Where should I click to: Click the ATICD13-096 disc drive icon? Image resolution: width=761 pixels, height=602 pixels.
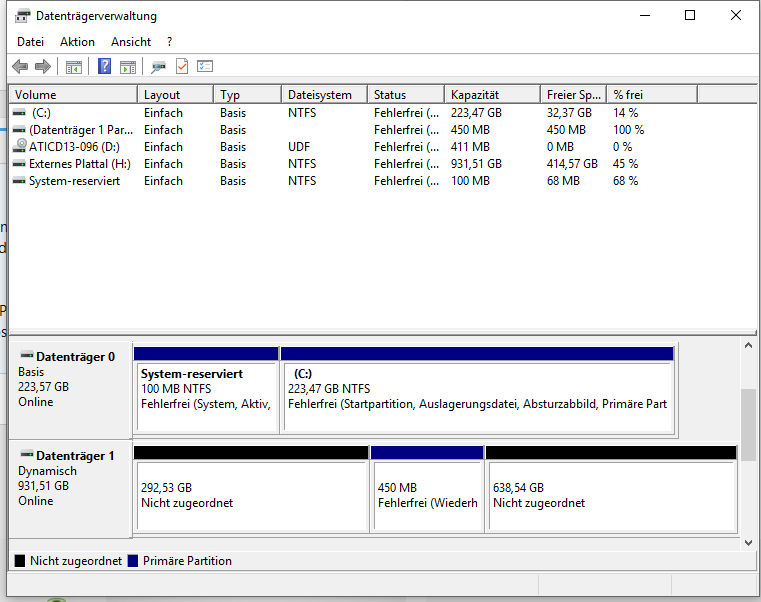coord(20,145)
